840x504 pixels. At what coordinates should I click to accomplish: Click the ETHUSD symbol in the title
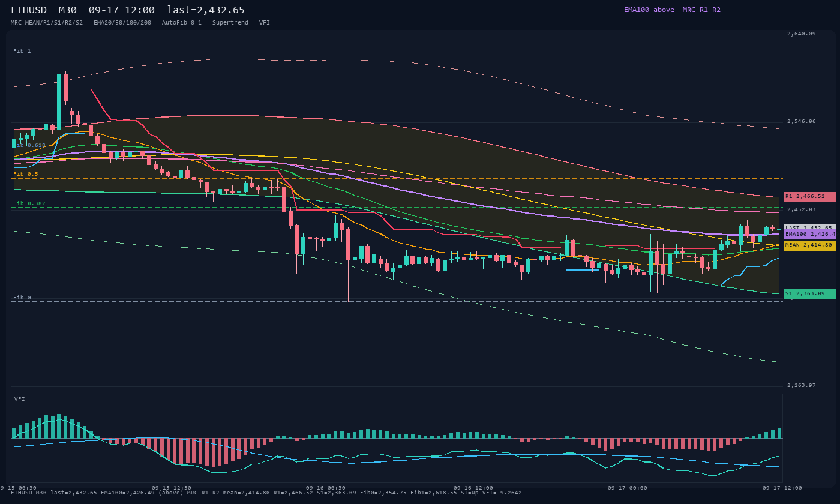pyautogui.click(x=31, y=10)
